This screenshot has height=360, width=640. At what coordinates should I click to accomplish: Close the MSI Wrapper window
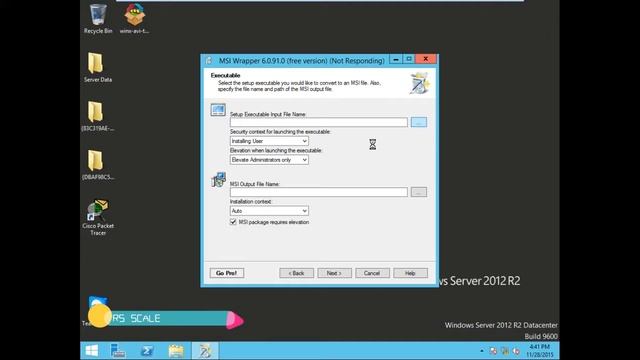(426, 59)
